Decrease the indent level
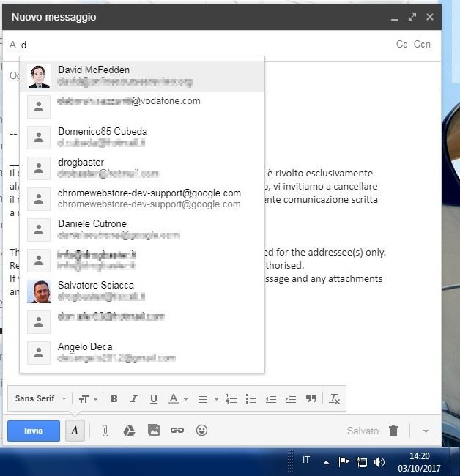This screenshot has width=460, height=476. coord(271,399)
